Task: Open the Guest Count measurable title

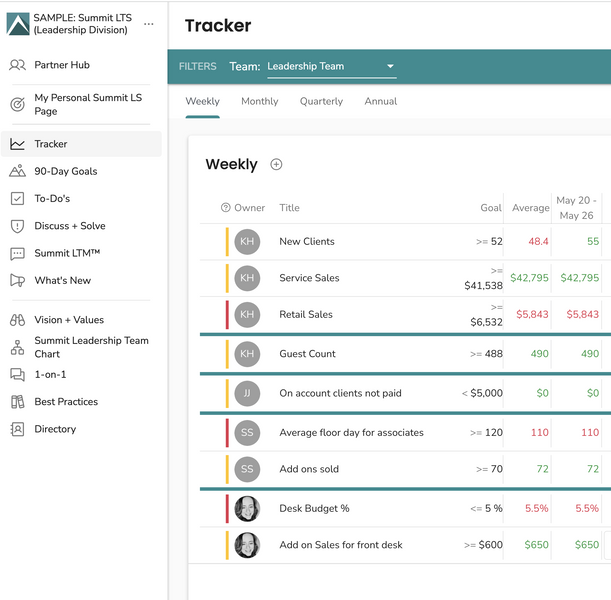Action: pyautogui.click(x=307, y=354)
